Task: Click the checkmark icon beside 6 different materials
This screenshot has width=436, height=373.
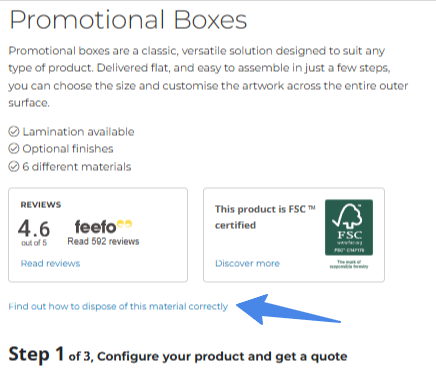Action: point(14,166)
